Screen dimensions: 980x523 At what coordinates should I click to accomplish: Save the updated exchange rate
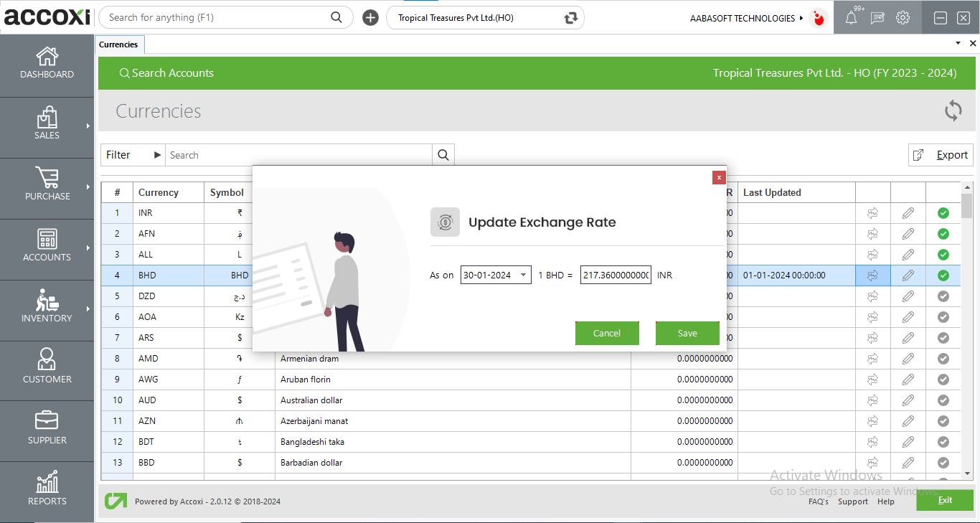tap(687, 333)
